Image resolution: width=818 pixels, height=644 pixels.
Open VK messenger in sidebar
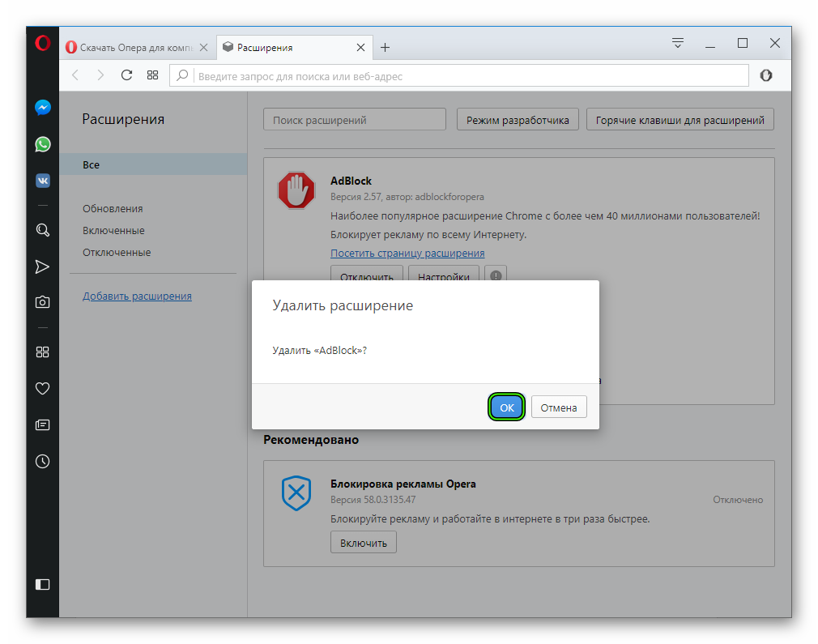pyautogui.click(x=43, y=181)
